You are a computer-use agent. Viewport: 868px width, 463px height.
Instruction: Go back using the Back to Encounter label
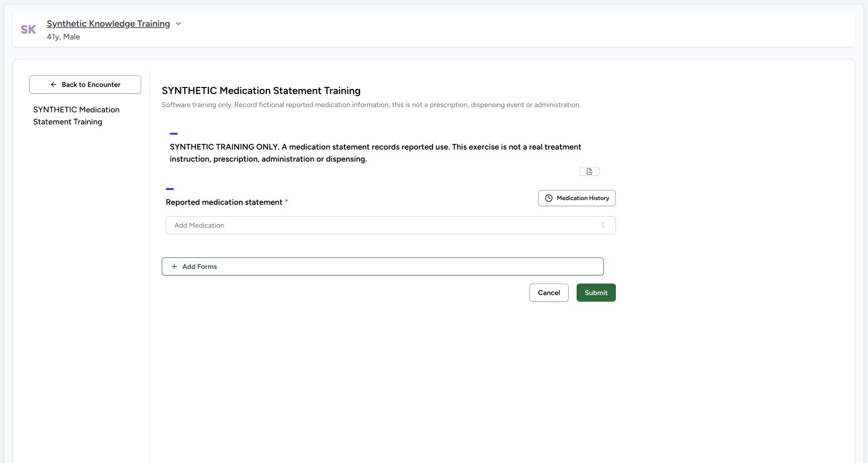pos(91,84)
